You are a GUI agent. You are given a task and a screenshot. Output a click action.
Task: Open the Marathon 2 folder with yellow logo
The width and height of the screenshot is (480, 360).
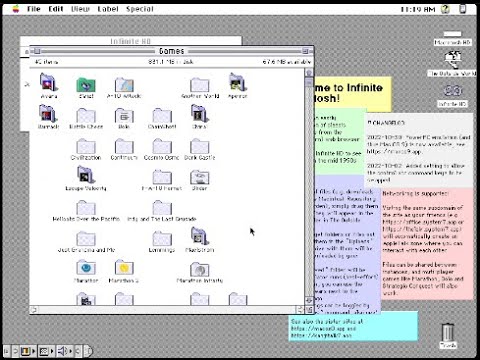click(x=124, y=268)
